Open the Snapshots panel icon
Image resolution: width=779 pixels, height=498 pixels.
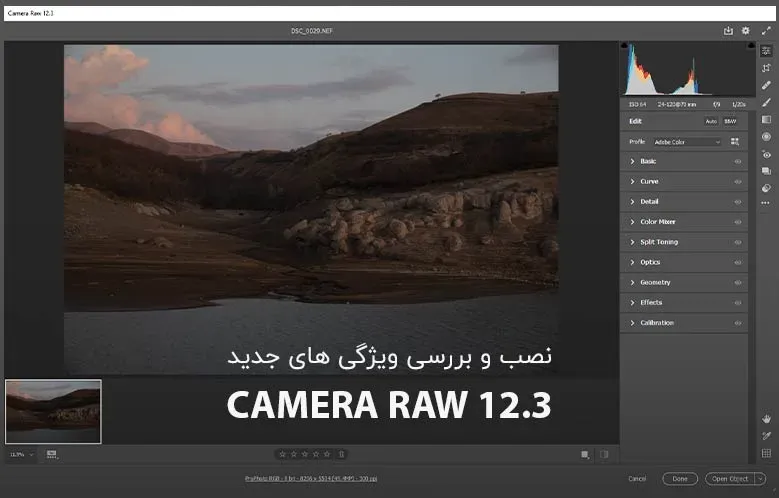766,171
